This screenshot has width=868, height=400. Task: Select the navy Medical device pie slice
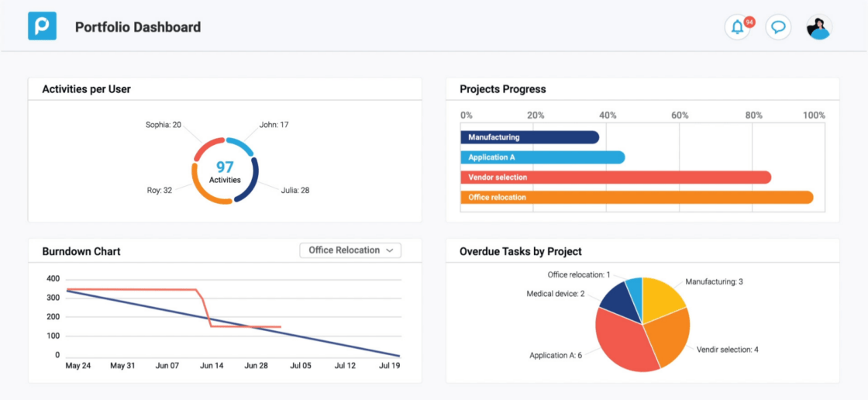coord(620,304)
